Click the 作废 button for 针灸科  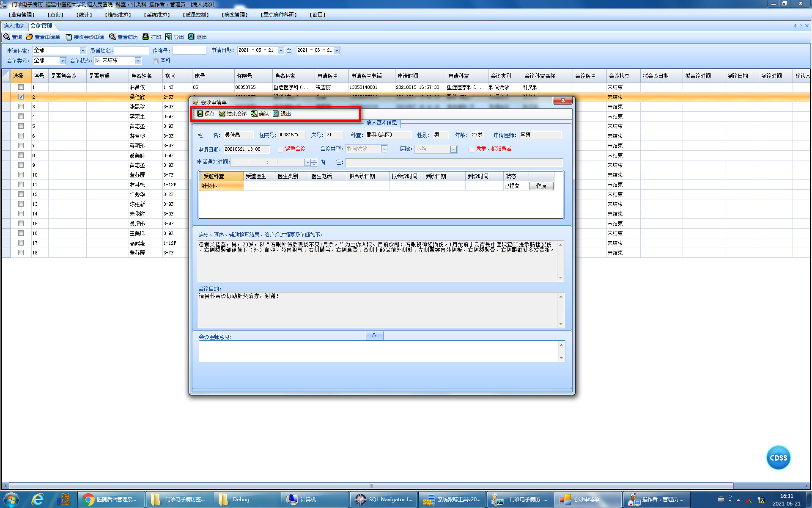(x=541, y=186)
